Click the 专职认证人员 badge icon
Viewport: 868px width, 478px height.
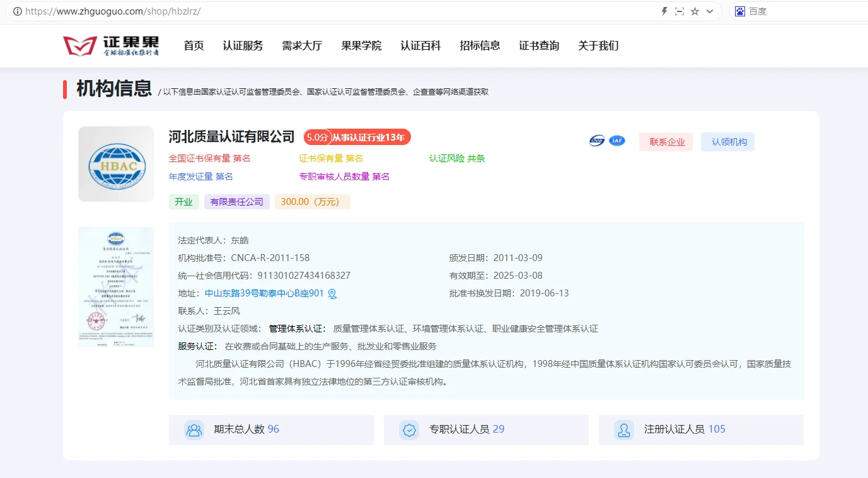(x=409, y=430)
